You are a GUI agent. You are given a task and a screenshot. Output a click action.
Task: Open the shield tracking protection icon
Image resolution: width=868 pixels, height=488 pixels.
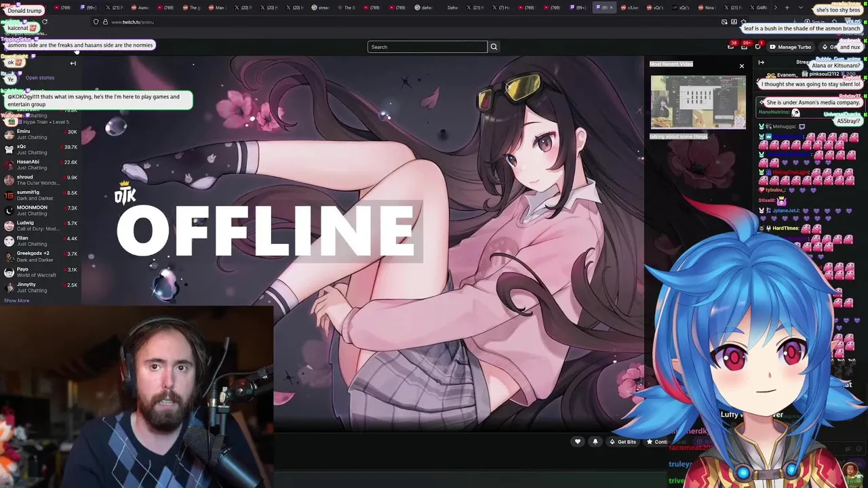(96, 22)
